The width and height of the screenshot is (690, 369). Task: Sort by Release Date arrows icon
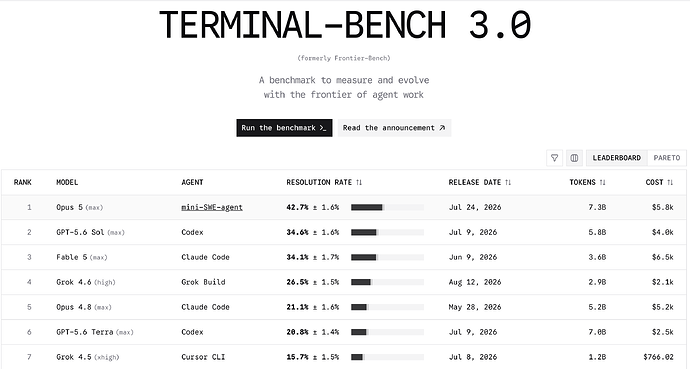508,182
